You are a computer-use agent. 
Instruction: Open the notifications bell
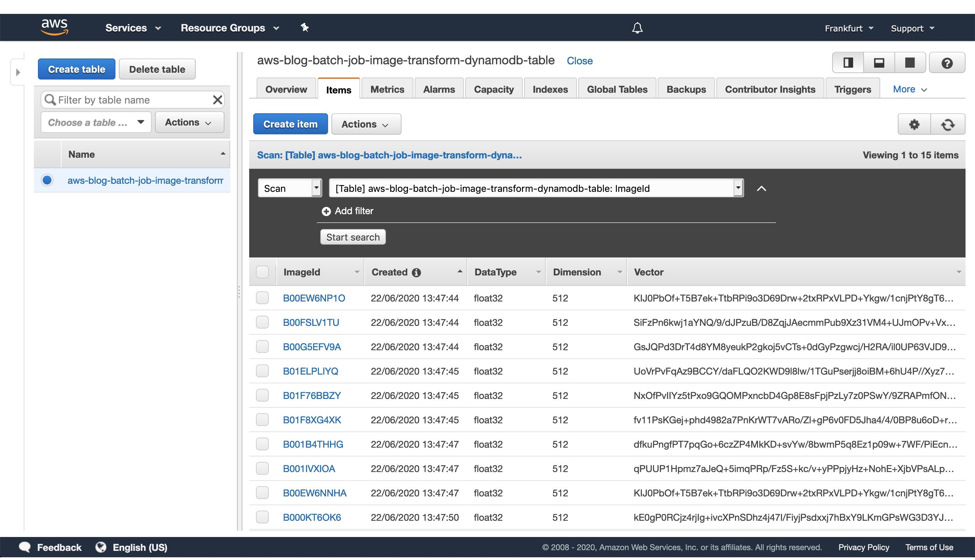(637, 28)
